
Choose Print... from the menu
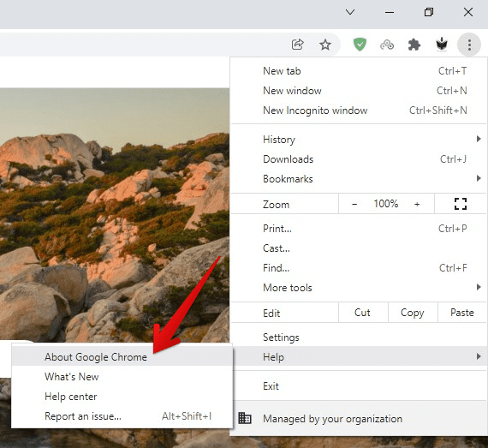[x=359, y=229]
